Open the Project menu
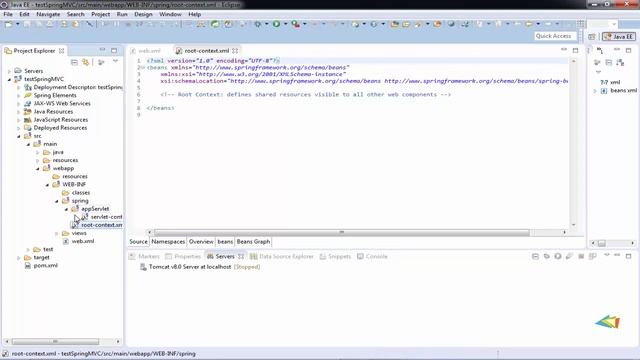The image size is (640, 360). pyautogui.click(x=100, y=14)
